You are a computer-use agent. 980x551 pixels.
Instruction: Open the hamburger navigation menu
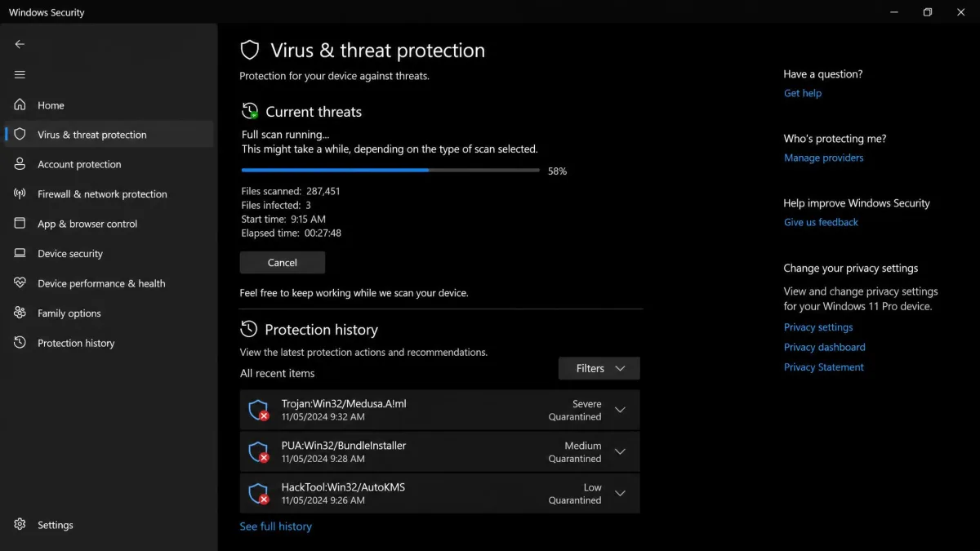tap(20, 74)
